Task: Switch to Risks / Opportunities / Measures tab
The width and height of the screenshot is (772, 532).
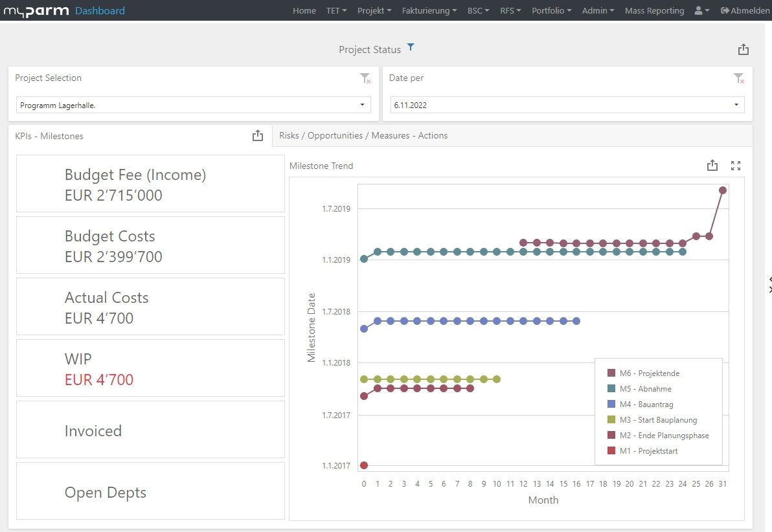Action: click(x=363, y=135)
